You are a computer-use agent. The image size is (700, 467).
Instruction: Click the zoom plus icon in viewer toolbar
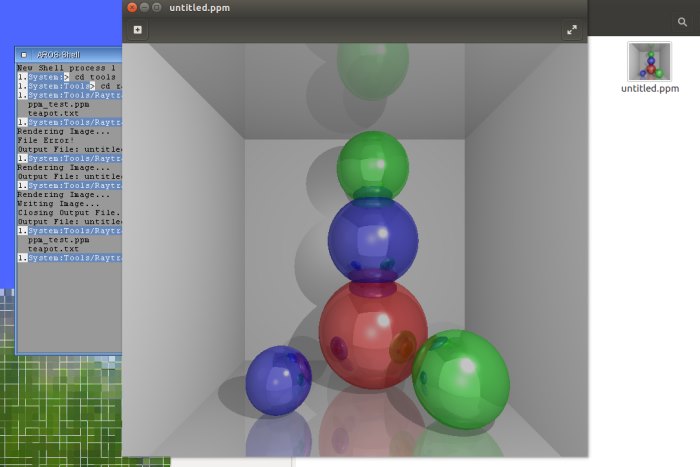(x=137, y=30)
